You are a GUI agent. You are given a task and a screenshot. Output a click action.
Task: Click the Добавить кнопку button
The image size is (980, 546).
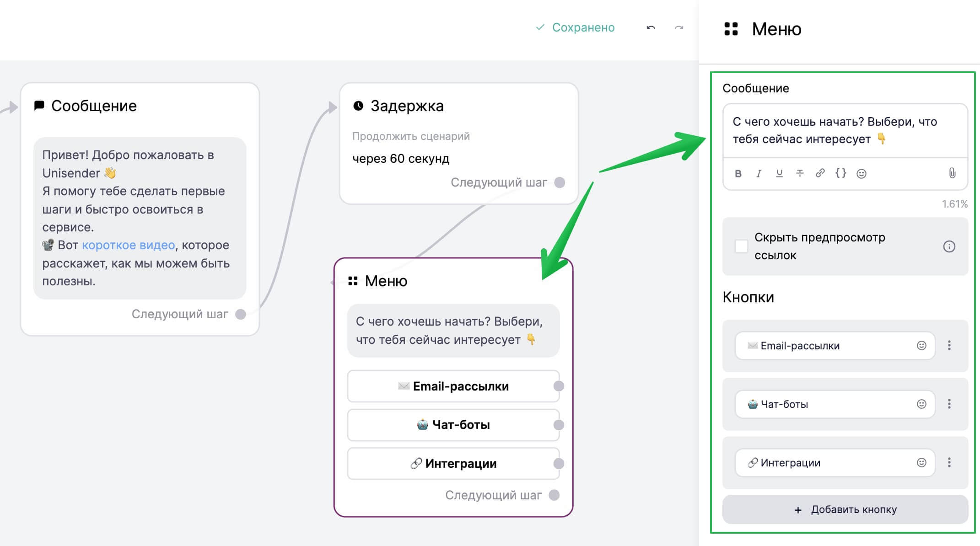[845, 509]
